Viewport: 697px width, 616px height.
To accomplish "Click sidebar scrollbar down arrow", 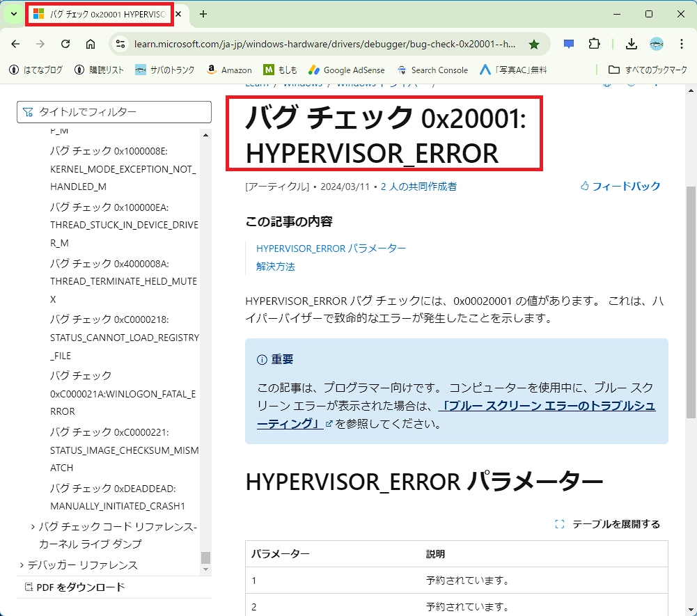I will click(x=205, y=569).
